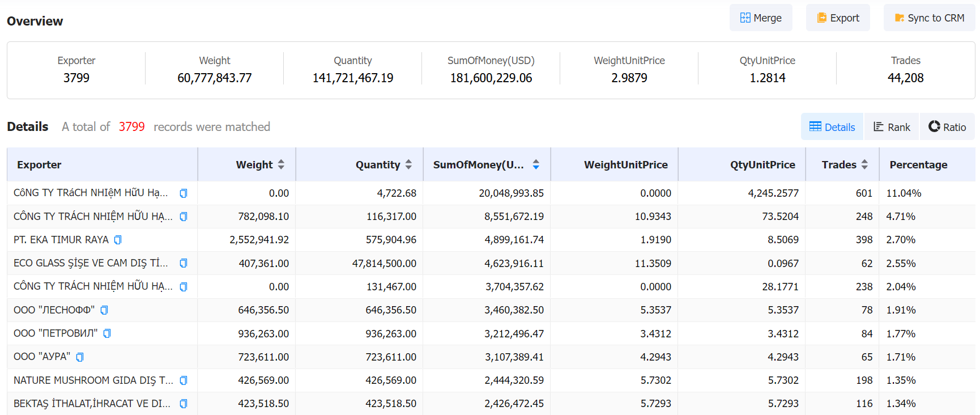
Task: Click the red 3799 matched records count
Action: tap(131, 126)
